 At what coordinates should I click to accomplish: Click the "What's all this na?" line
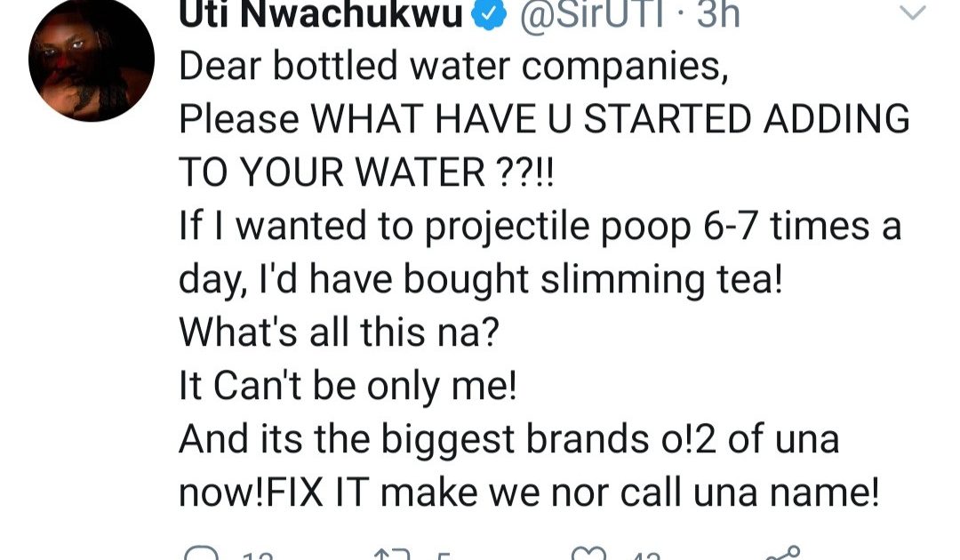point(339,332)
